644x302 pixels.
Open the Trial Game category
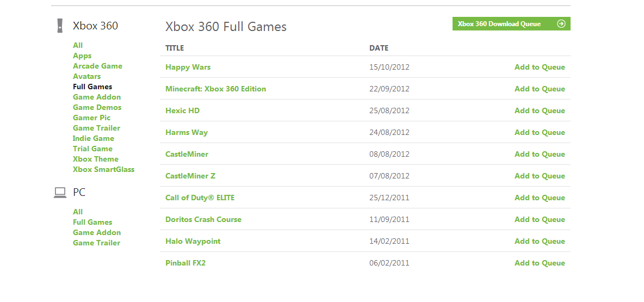(92, 149)
